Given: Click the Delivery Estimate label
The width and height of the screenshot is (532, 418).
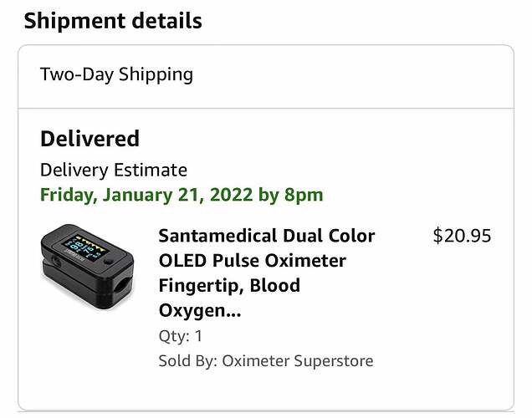Looking at the screenshot, I should coord(114,171).
